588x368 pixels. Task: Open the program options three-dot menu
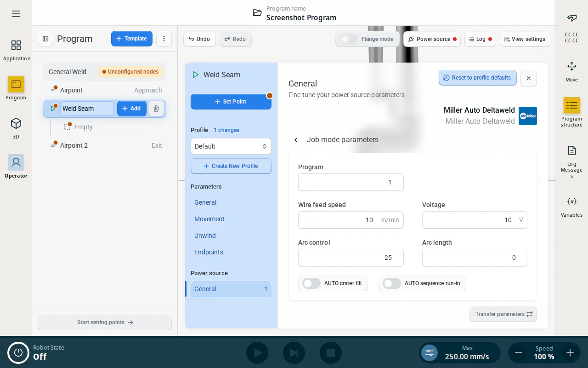pyautogui.click(x=164, y=39)
